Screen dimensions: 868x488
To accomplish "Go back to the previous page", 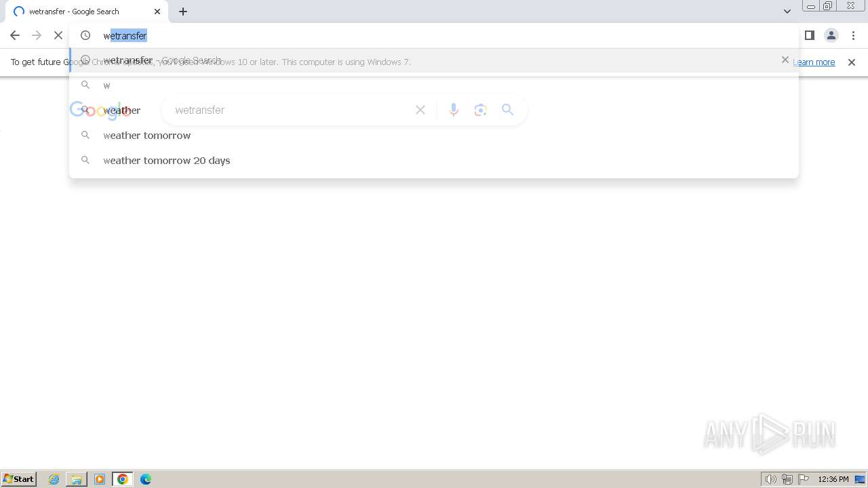I will point(15,35).
